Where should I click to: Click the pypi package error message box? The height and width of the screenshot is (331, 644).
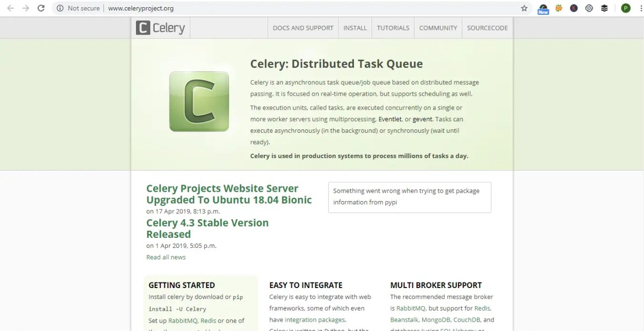point(410,197)
